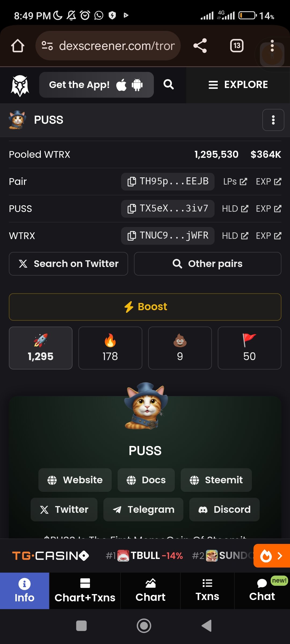Open the EXP explorer link for WTRX

pos(269,236)
